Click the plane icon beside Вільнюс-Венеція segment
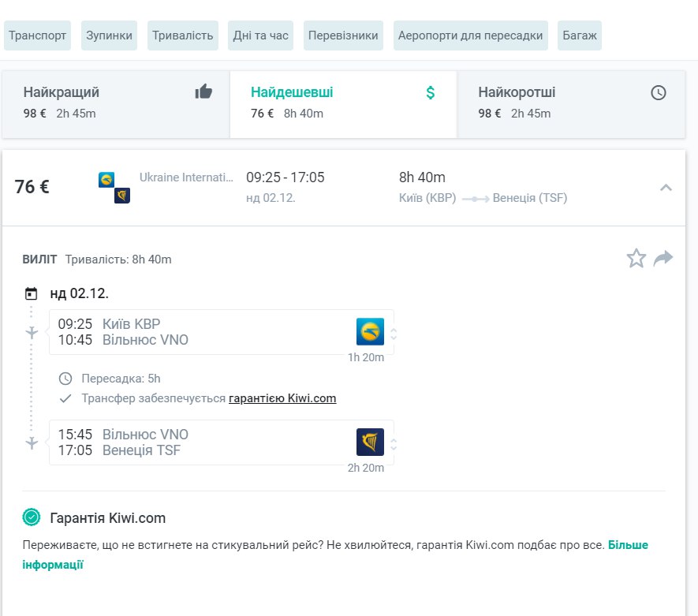This screenshot has width=698, height=616. click(32, 442)
